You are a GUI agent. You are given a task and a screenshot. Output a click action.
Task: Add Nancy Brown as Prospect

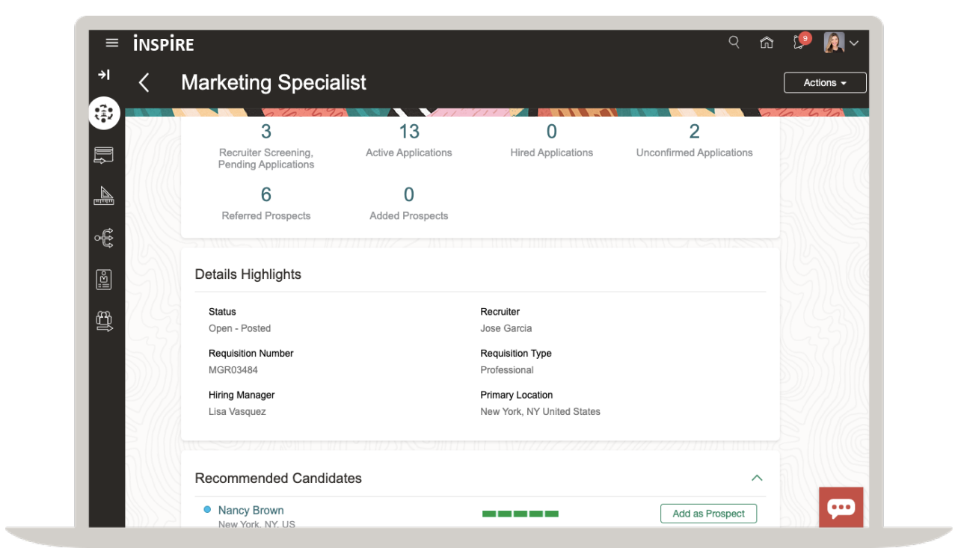tap(707, 514)
